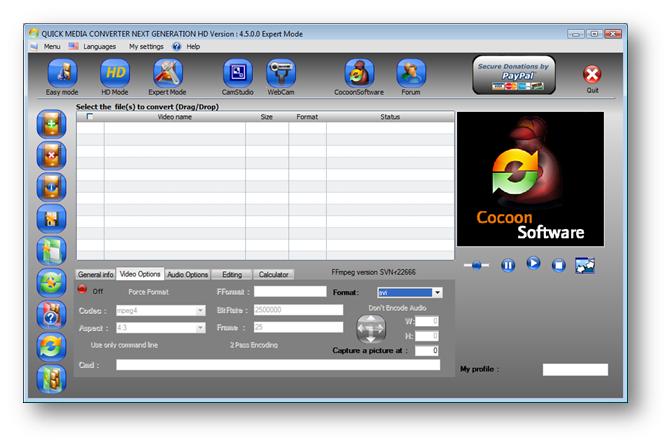Launch CamStudio from the toolbar
The width and height of the screenshot is (672, 446).
tap(238, 73)
